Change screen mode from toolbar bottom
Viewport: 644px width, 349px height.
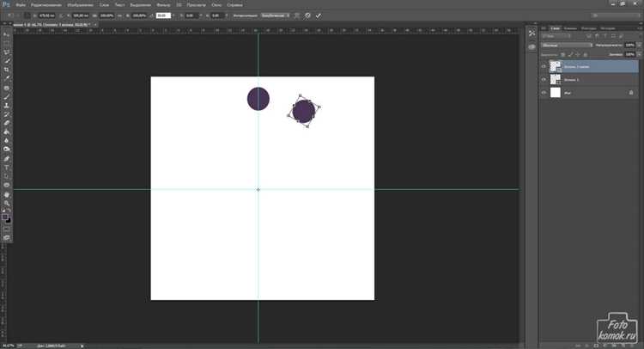[x=6, y=237]
